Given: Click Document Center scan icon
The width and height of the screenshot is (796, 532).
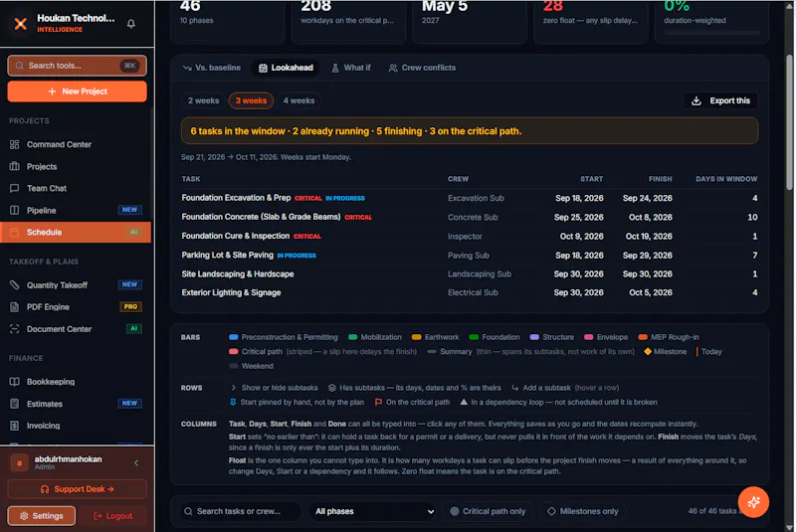Looking at the screenshot, I should pos(14,328).
